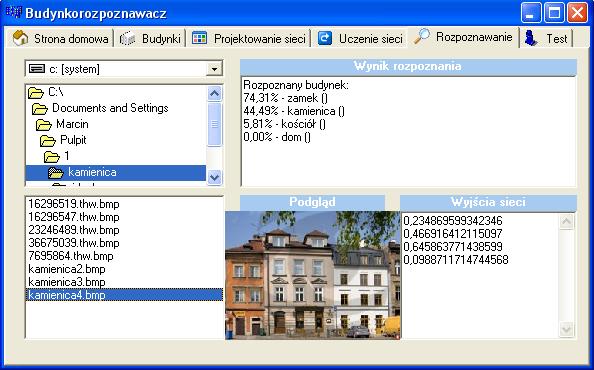The image size is (594, 370).
Task: Click network outputs scroll up arrow
Action: click(x=566, y=222)
